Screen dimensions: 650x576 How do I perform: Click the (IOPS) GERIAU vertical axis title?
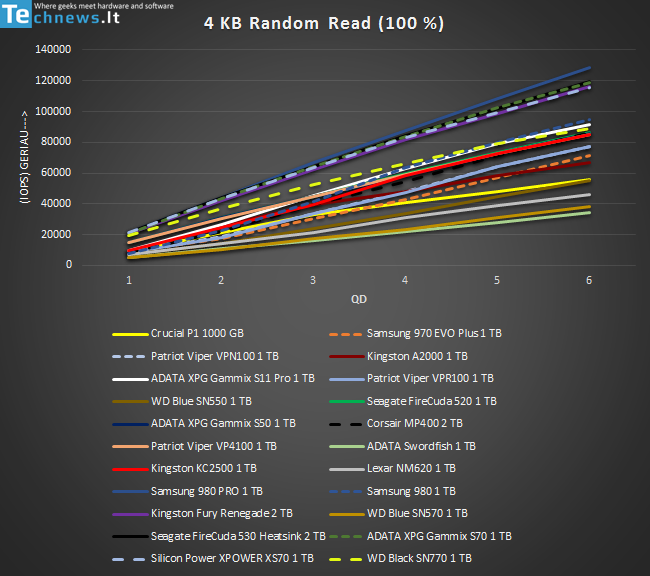pos(24,157)
